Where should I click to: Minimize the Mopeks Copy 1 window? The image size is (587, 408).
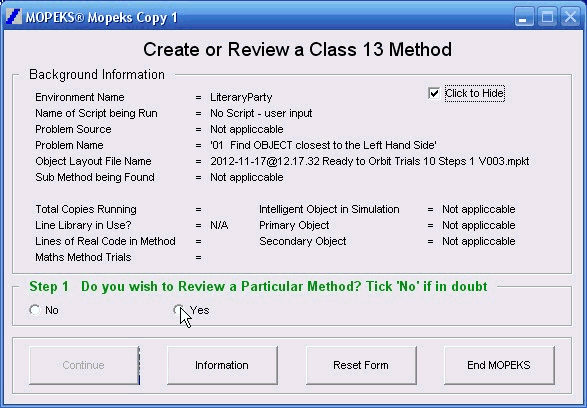pos(524,17)
